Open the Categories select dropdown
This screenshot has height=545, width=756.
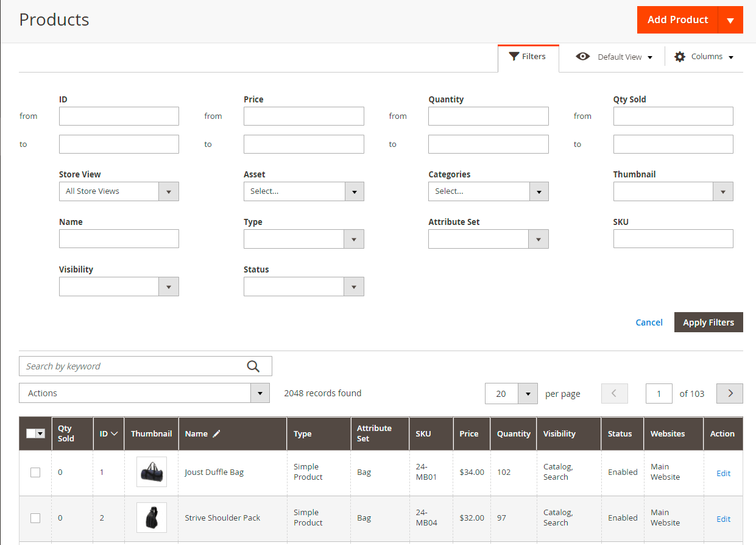[x=488, y=191]
